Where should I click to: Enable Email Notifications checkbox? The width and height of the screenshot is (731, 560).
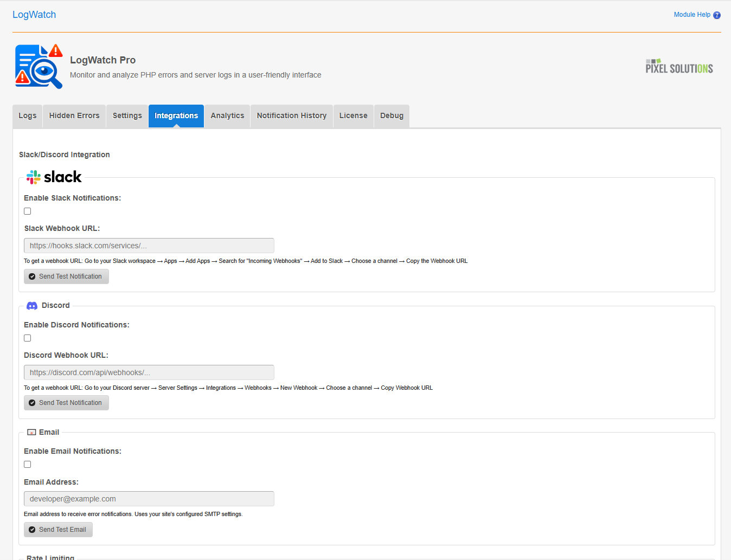coord(27,464)
